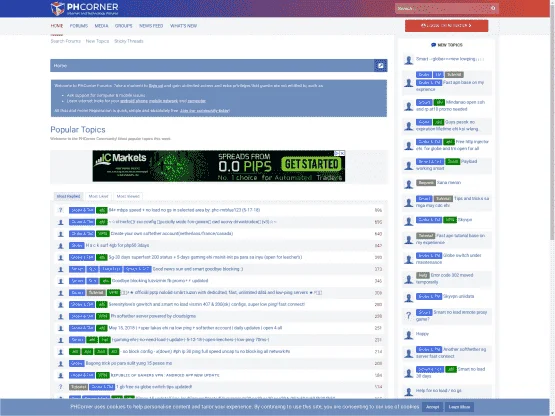Open 'Create your own softether account' topic
This screenshot has height=416, width=555.
[x=172, y=234]
